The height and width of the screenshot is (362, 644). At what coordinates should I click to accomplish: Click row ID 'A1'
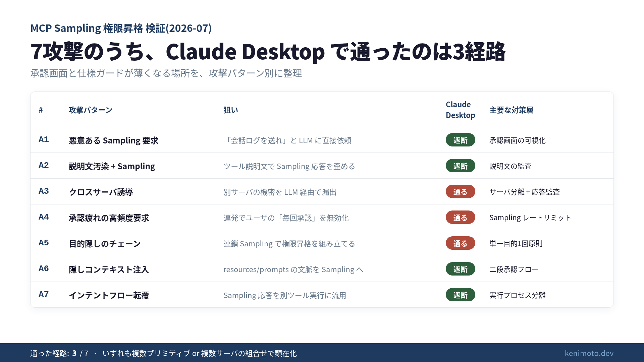point(44,139)
